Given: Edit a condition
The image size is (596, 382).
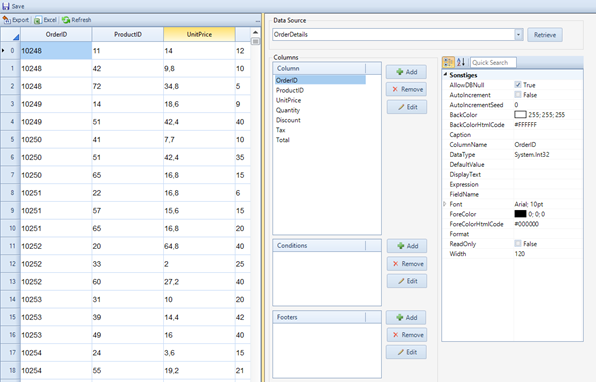Looking at the screenshot, I should (x=407, y=281).
